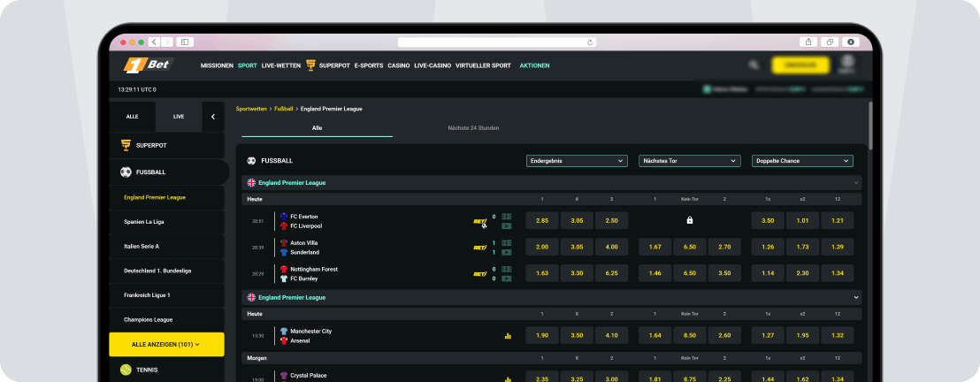This screenshot has height=382, width=980.
Task: Click the tennis ball icon in the sidebar
Action: tap(126, 370)
